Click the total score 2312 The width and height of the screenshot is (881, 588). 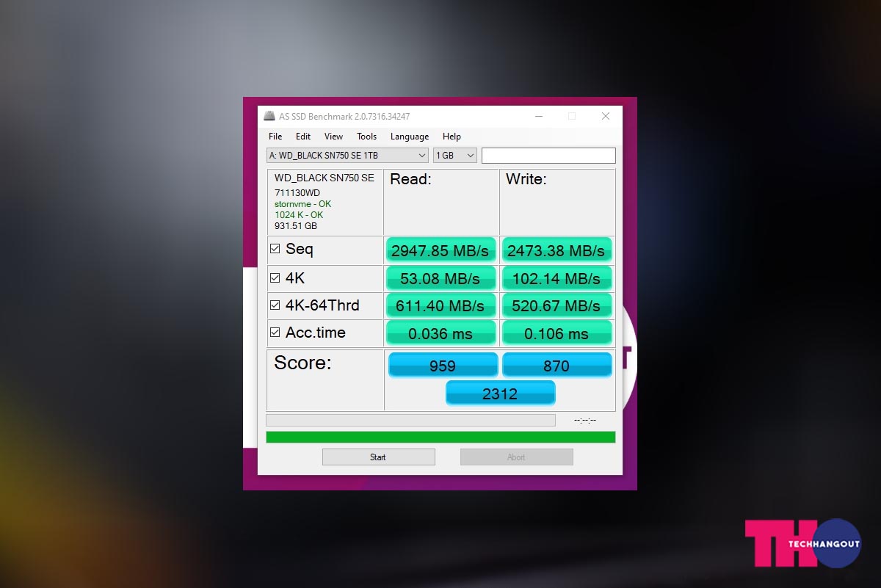(500, 393)
